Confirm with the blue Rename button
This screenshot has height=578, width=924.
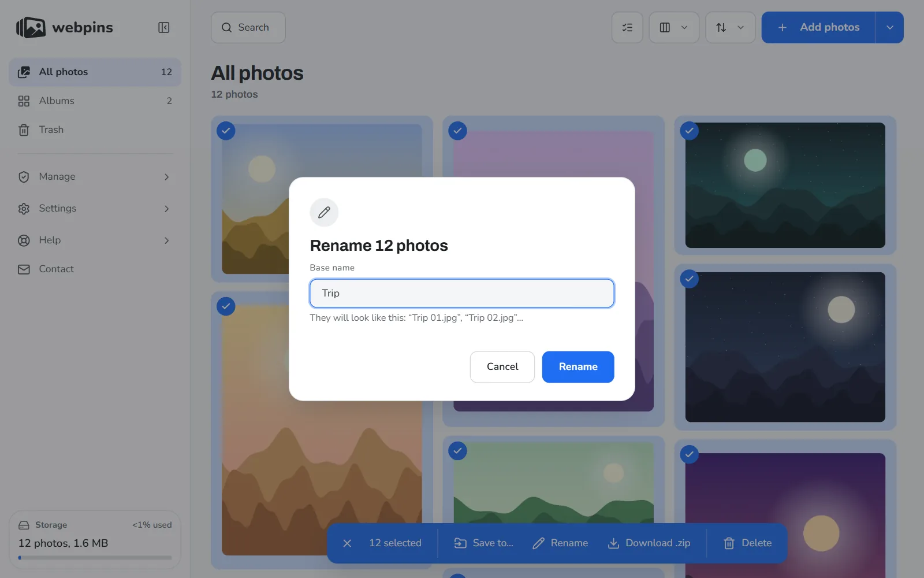pos(578,367)
